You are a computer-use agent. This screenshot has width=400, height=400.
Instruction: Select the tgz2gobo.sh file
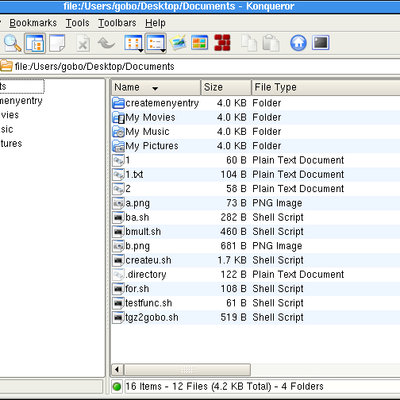tap(152, 317)
